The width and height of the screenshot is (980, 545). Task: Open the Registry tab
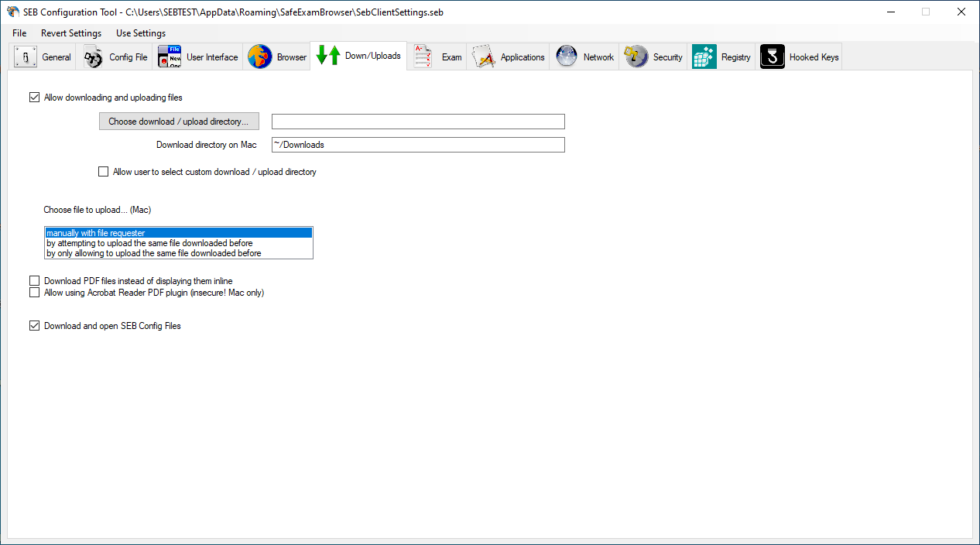tap(721, 57)
